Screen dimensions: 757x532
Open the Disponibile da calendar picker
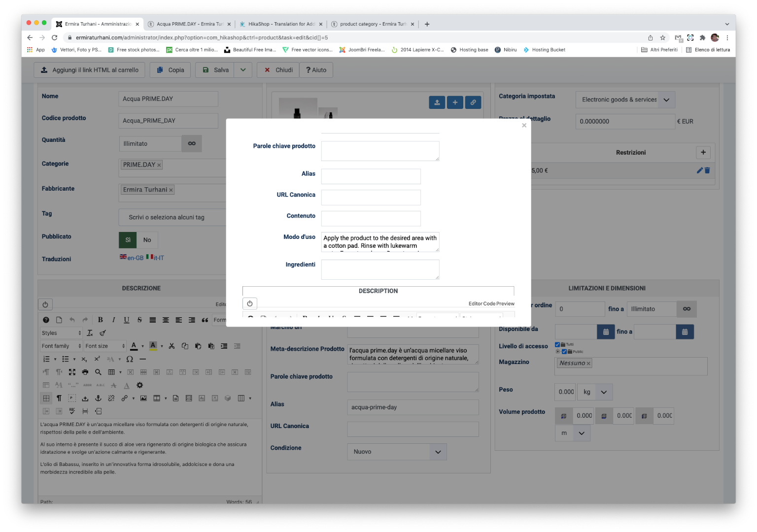pyautogui.click(x=606, y=332)
